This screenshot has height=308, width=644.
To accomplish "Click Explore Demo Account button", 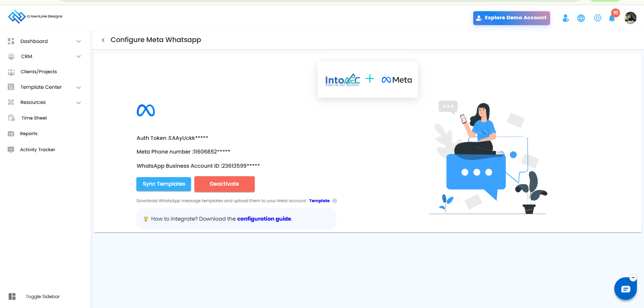I will [511, 18].
